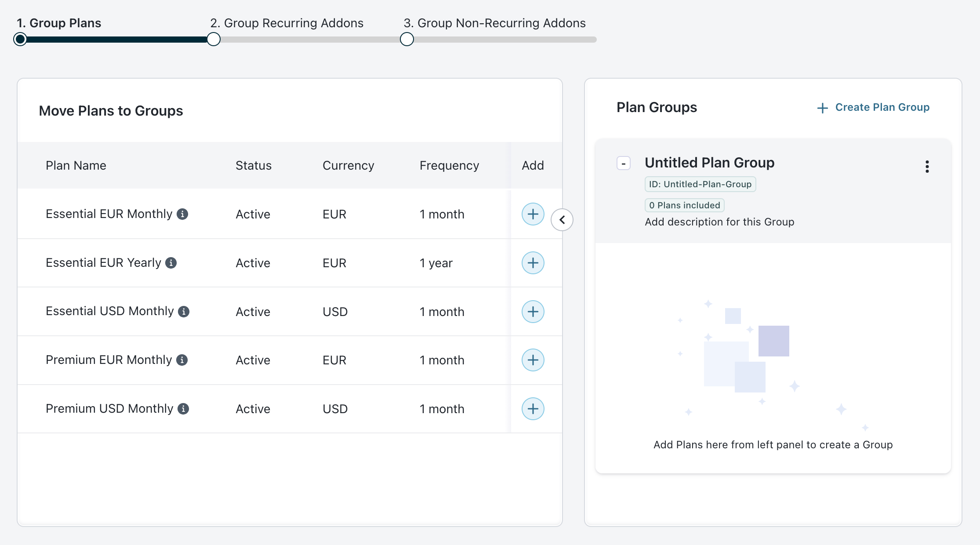Add Essential EUR Monthly plan to group

coord(533,214)
